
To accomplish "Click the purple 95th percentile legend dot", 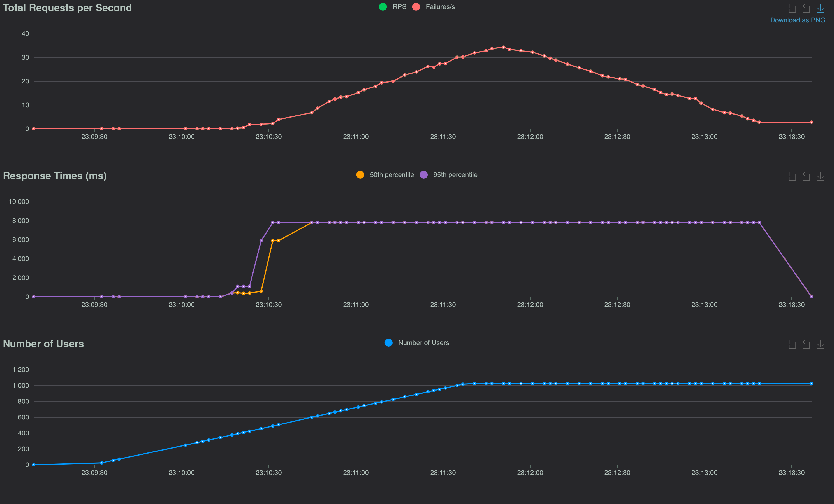I will [423, 175].
